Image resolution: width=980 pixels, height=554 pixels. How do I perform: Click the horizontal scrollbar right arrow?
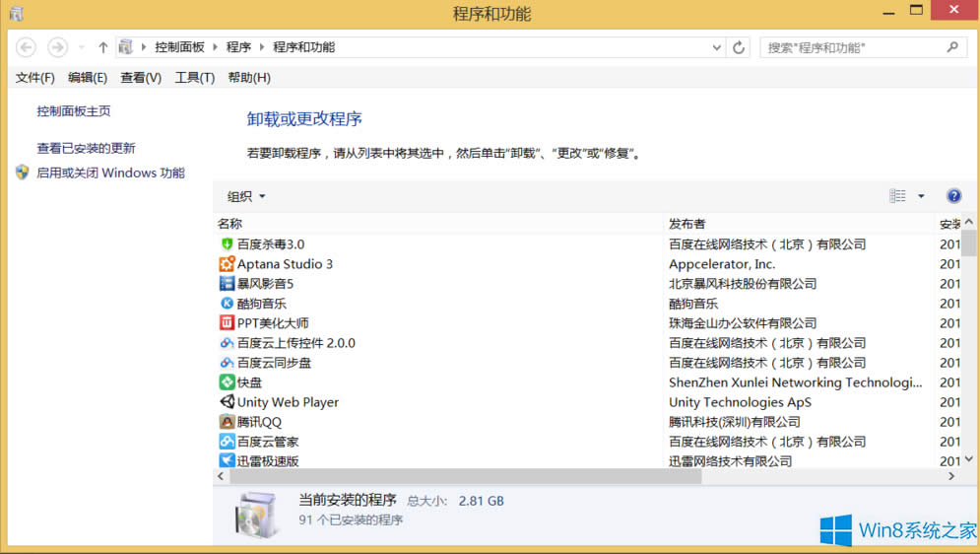pyautogui.click(x=951, y=476)
